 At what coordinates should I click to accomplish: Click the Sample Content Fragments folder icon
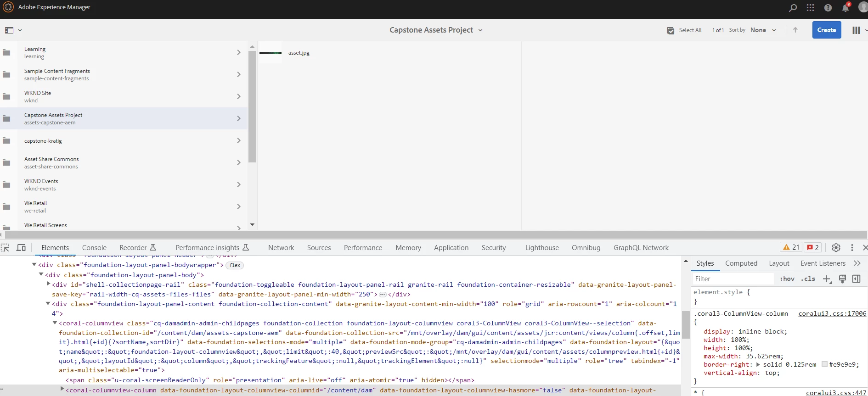point(6,74)
